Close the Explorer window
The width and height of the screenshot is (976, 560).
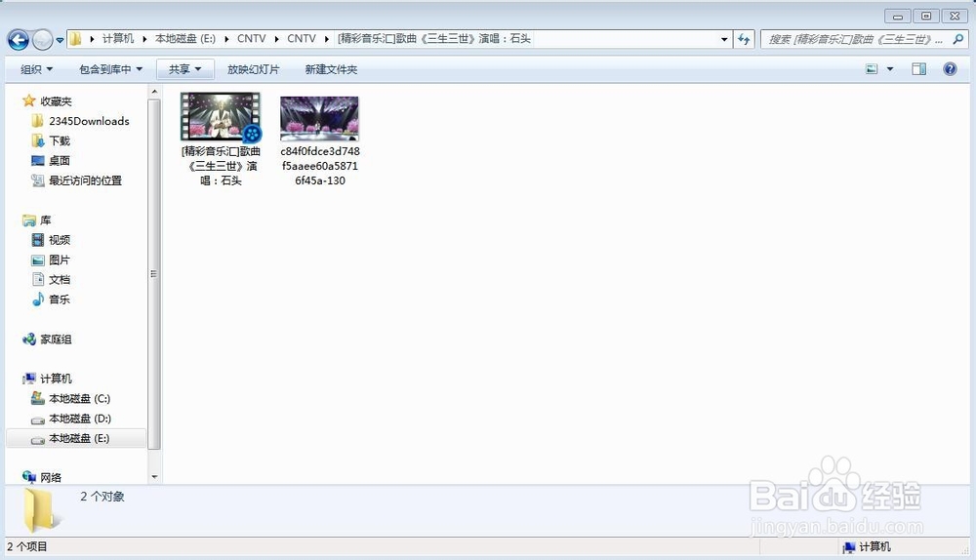[x=955, y=17]
